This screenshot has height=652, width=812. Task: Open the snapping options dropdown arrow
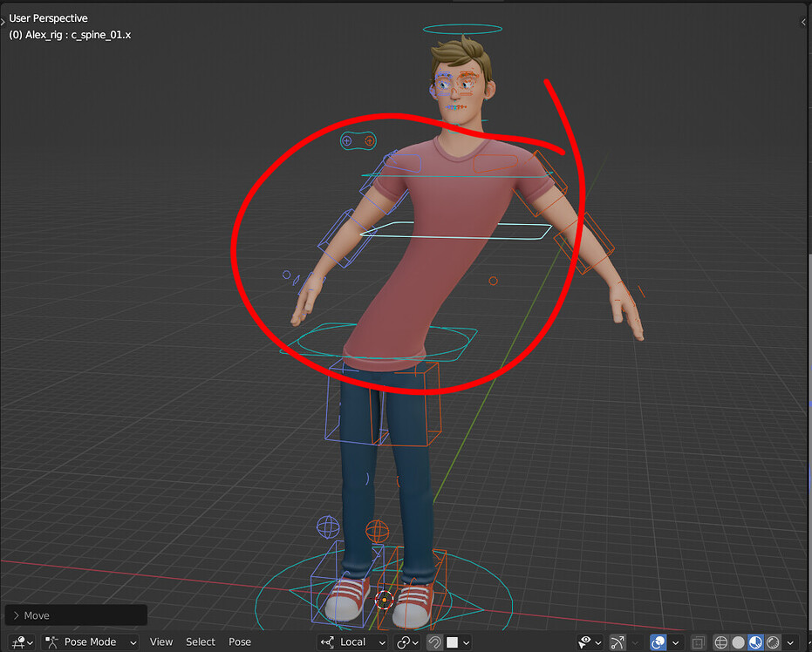pyautogui.click(x=466, y=642)
